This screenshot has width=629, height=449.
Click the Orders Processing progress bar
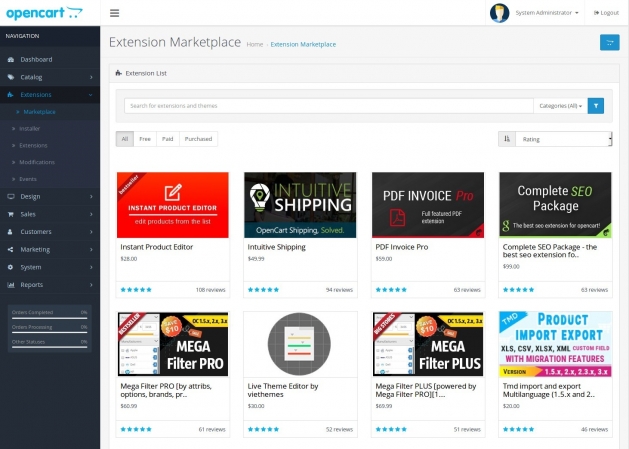tap(49, 333)
